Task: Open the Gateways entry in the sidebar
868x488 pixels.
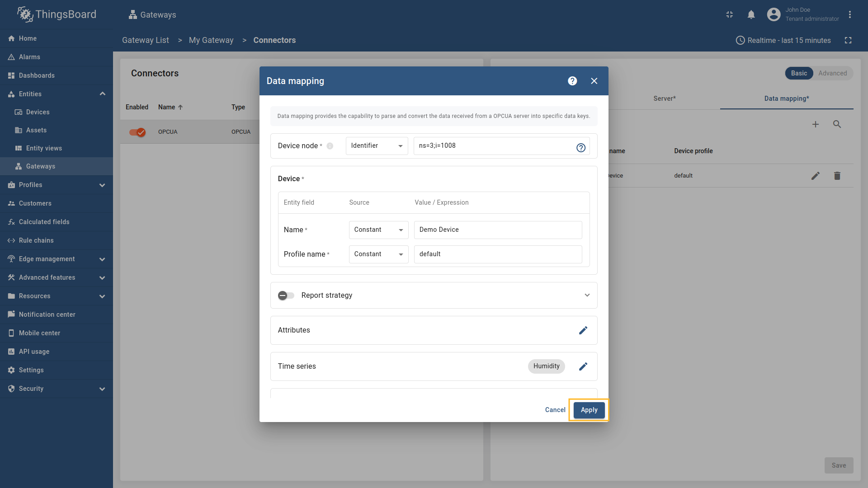Action: click(40, 166)
